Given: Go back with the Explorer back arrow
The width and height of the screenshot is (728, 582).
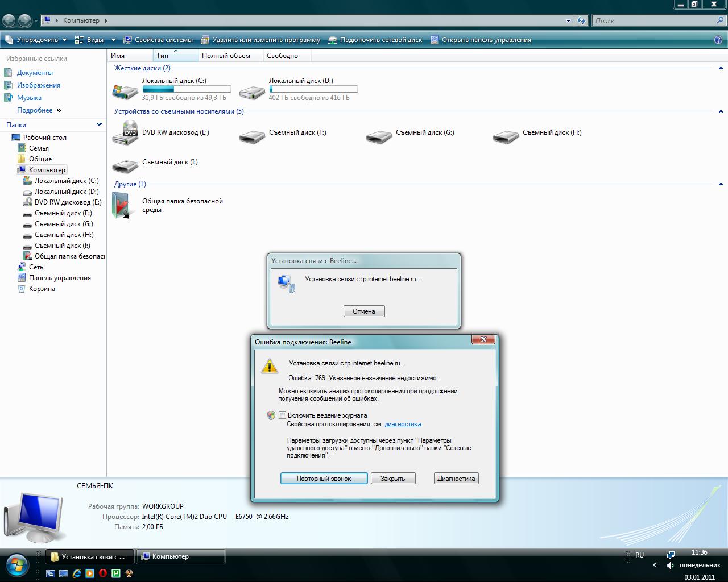Looking at the screenshot, I should click(9, 21).
